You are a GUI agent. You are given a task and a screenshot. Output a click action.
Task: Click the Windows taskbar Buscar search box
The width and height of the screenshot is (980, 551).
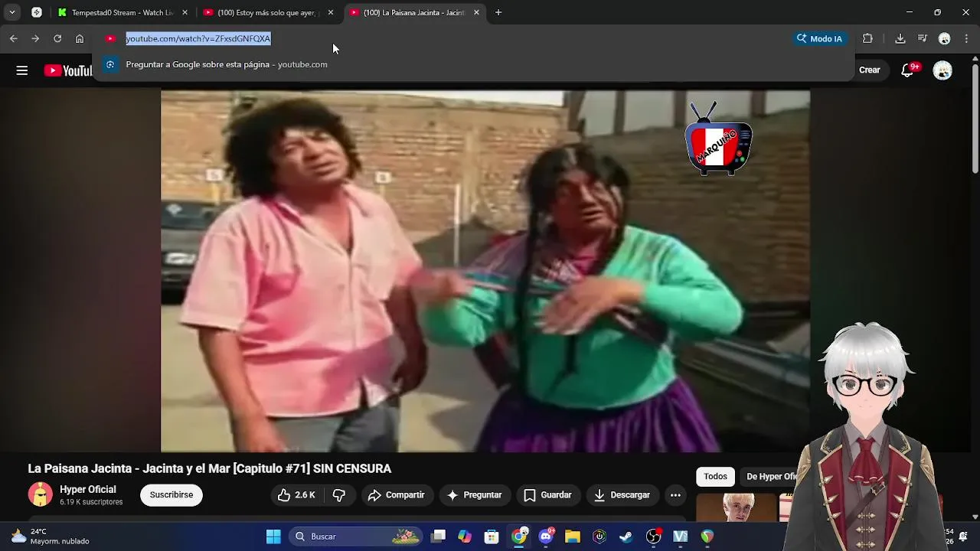[x=355, y=536]
